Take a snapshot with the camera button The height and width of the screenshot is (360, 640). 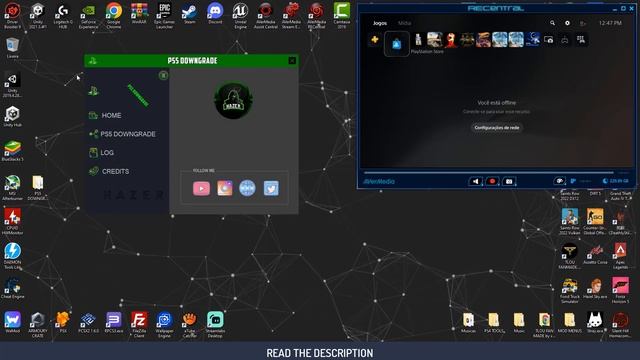coord(509,181)
